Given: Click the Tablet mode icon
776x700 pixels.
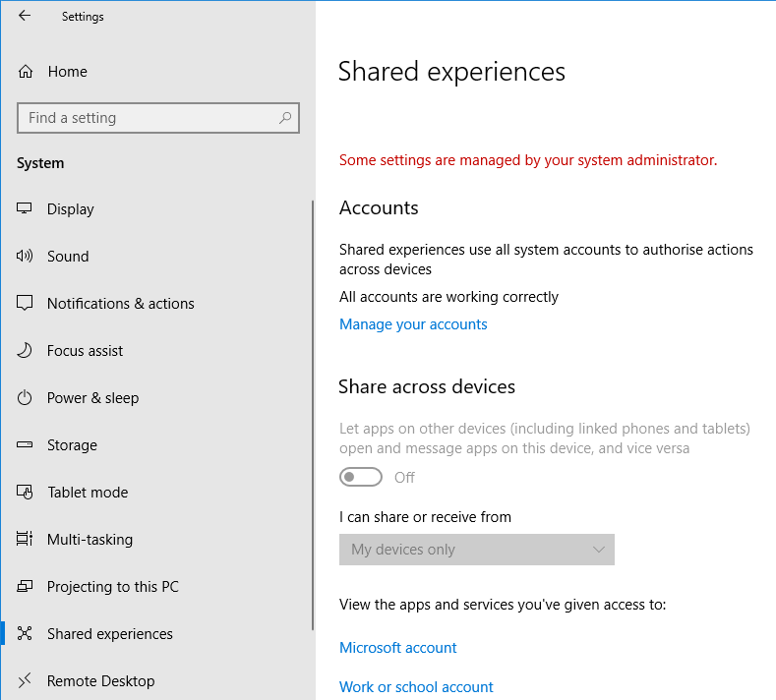Looking at the screenshot, I should [x=25, y=493].
